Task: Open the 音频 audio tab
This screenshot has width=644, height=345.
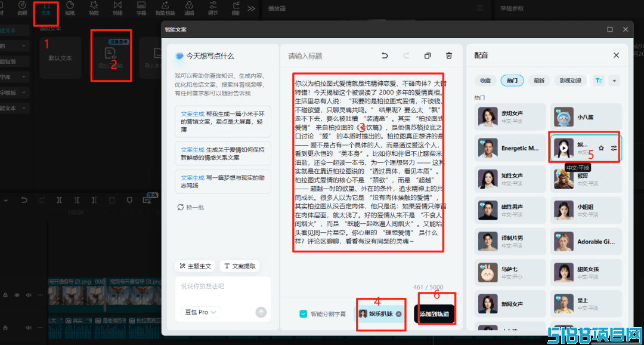Action: (x=22, y=8)
